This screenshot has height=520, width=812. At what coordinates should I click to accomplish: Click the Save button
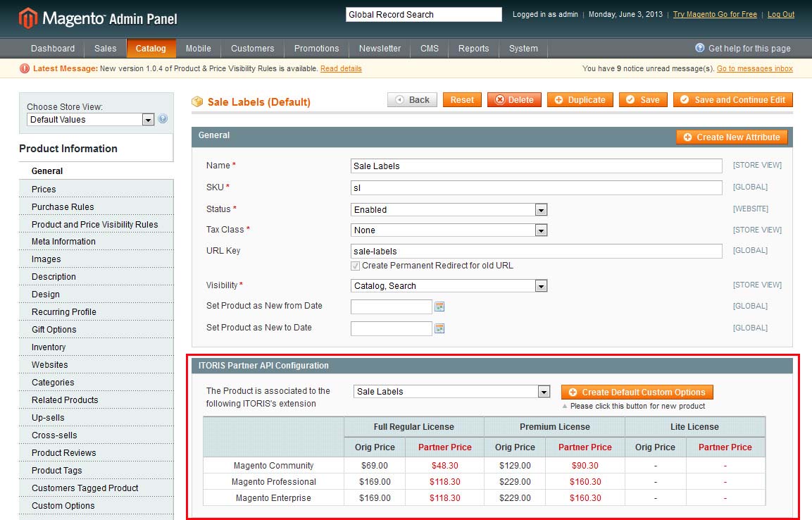[643, 100]
